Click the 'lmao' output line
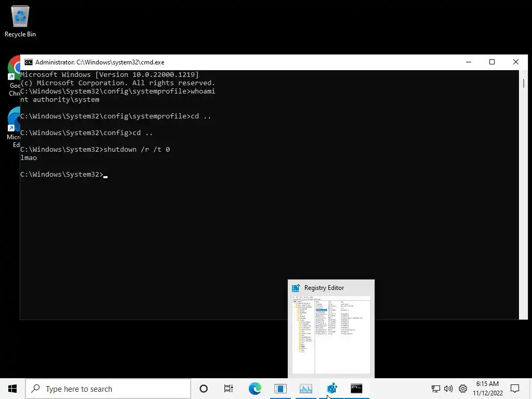 coord(29,158)
